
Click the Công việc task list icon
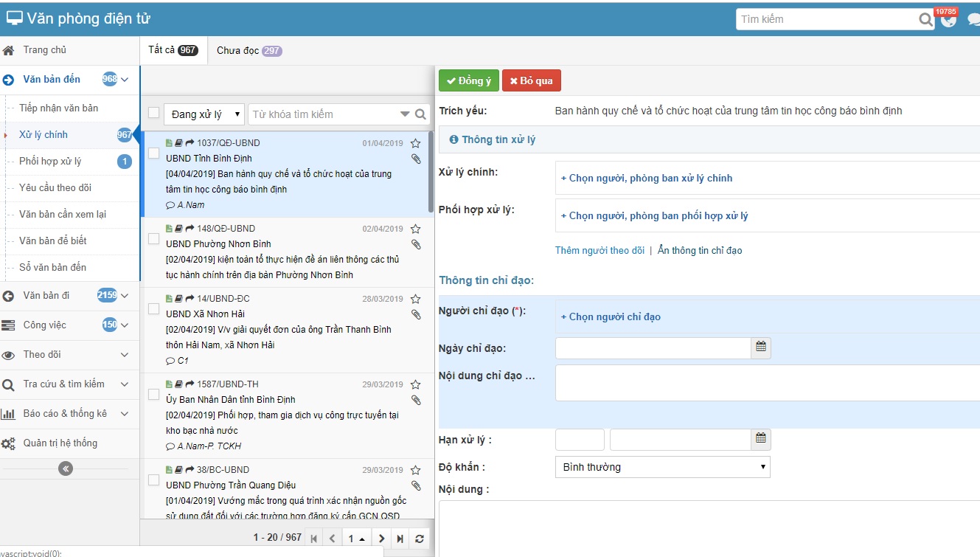point(8,325)
